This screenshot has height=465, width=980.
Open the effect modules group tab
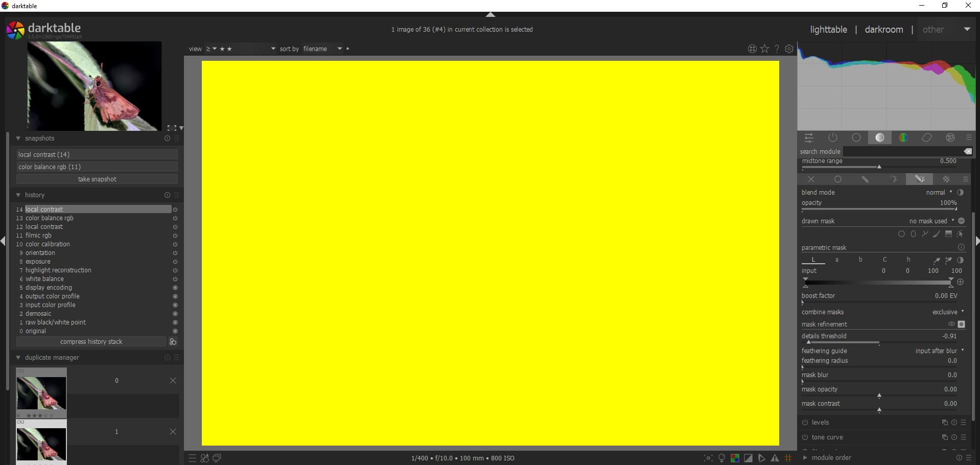tap(950, 138)
